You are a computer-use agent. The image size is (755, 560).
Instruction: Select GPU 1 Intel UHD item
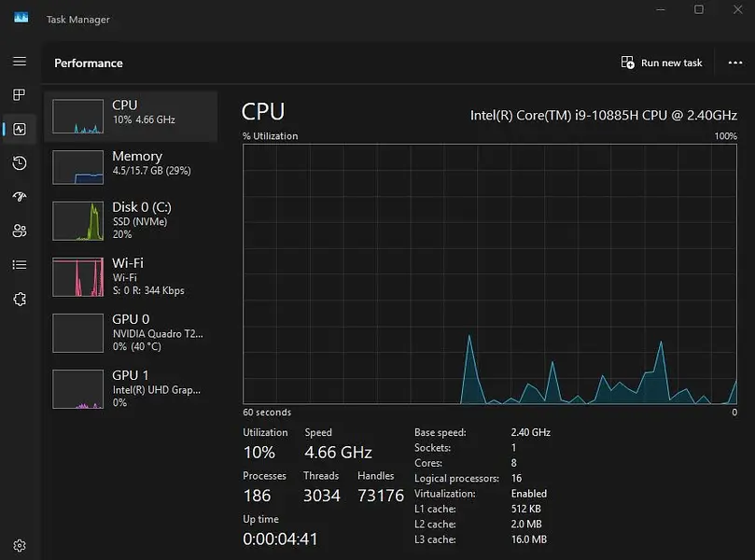pyautogui.click(x=131, y=388)
